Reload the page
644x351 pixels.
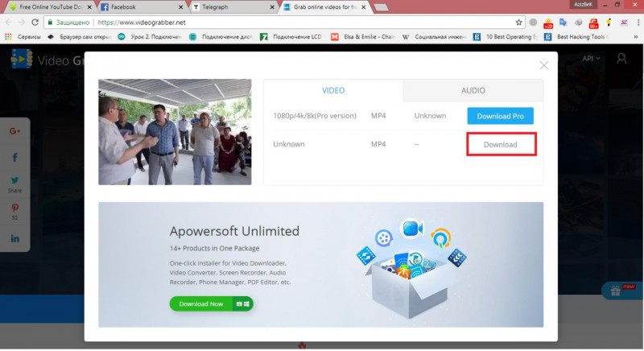(x=35, y=23)
